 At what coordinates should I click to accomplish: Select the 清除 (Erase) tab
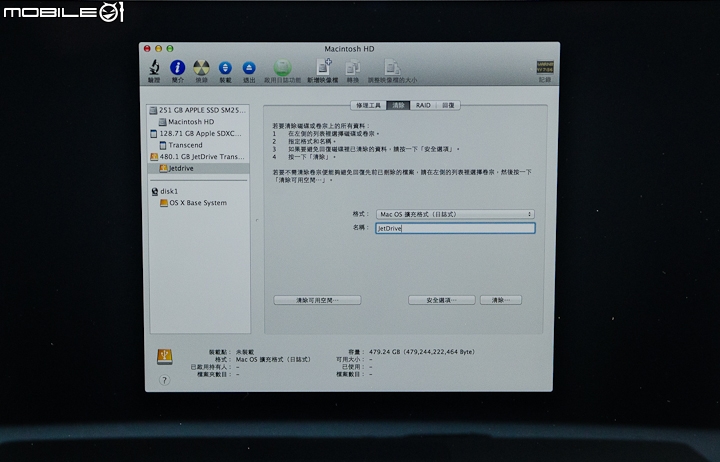pyautogui.click(x=398, y=105)
